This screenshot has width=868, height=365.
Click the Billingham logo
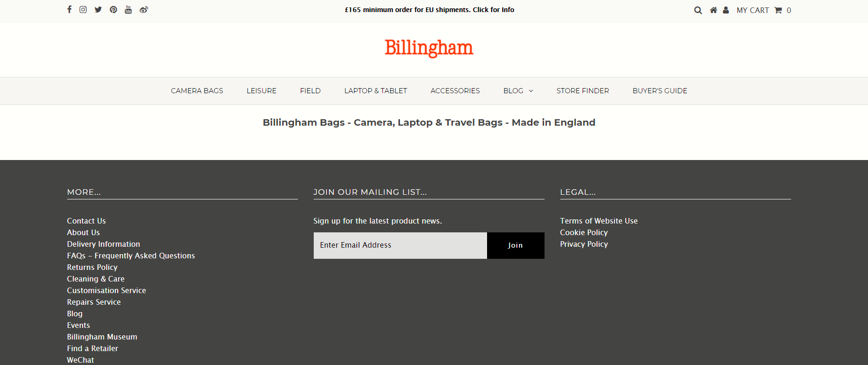(x=429, y=48)
